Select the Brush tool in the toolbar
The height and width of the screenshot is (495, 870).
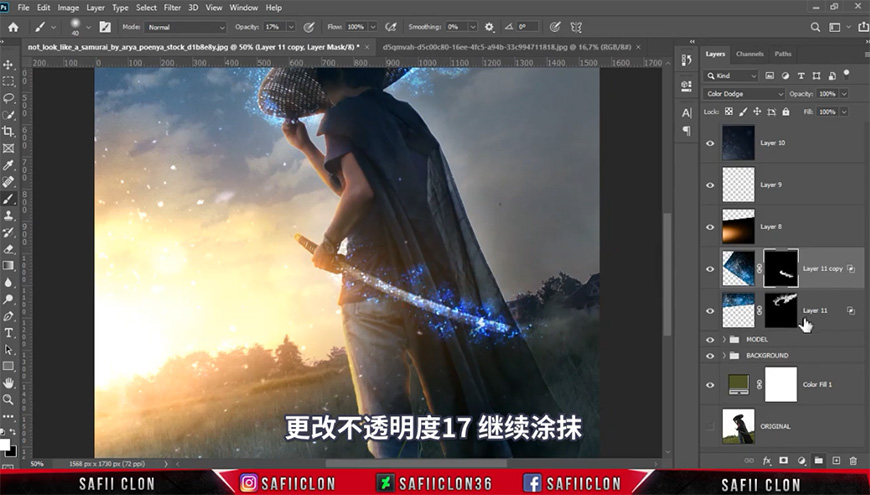[x=8, y=199]
